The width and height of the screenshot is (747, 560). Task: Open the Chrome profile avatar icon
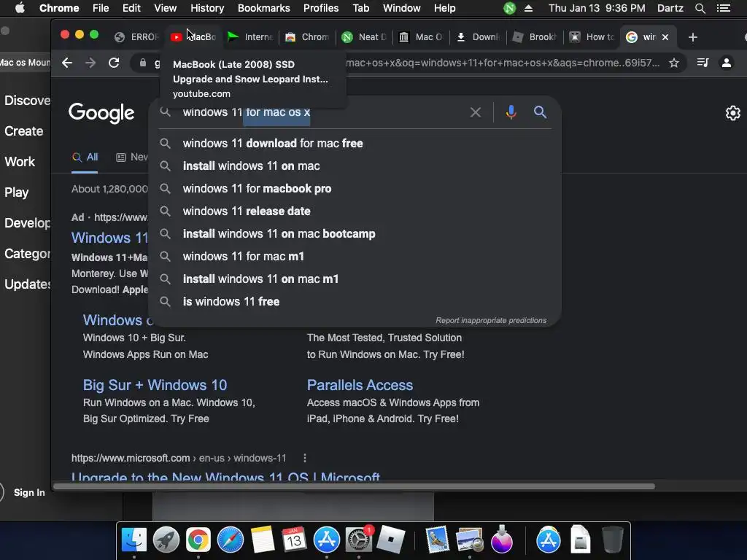[727, 63]
